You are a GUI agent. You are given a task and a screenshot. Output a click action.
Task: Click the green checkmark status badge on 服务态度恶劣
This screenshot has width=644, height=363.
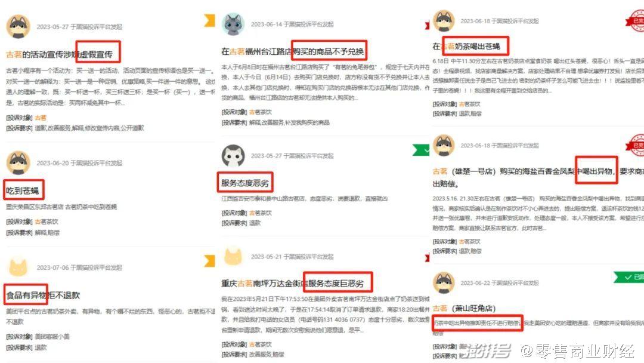421,150
